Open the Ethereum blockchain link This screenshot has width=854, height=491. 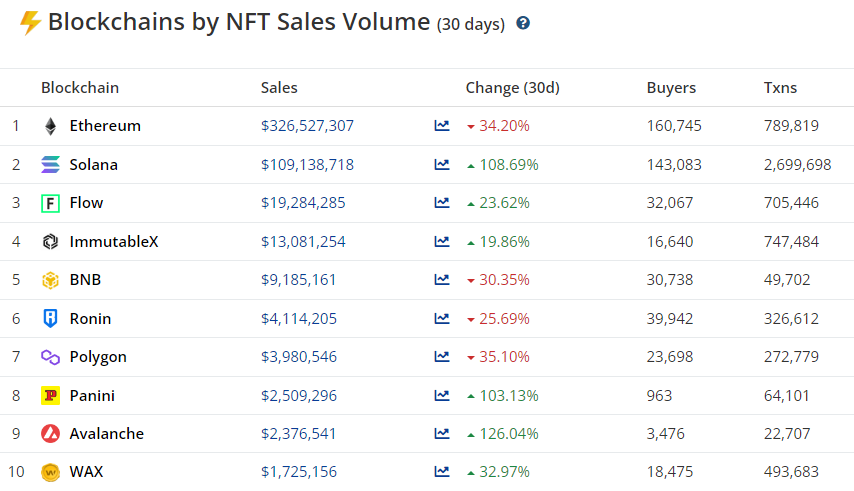105,126
